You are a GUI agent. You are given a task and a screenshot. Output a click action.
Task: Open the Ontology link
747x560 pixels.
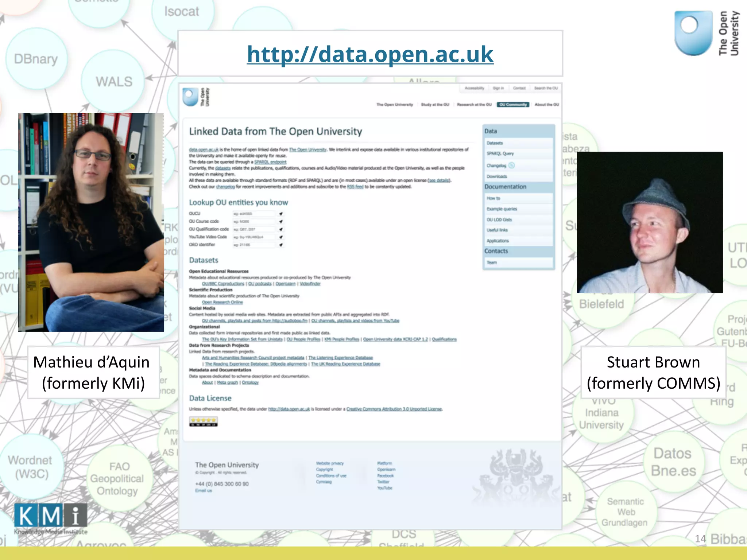tap(250, 383)
